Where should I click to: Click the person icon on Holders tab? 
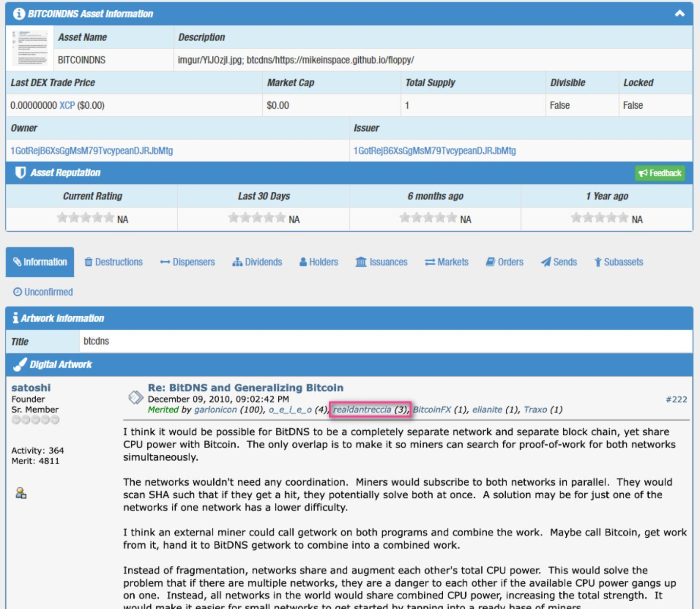click(303, 262)
